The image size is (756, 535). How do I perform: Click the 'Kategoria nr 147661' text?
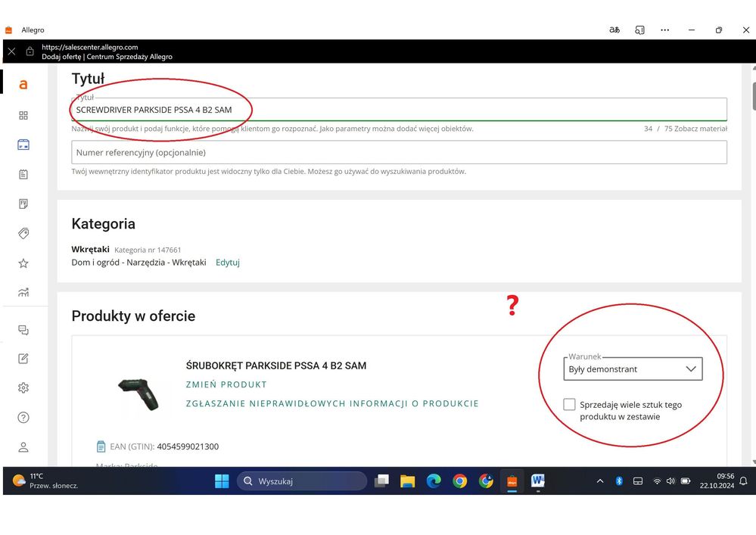click(x=148, y=250)
